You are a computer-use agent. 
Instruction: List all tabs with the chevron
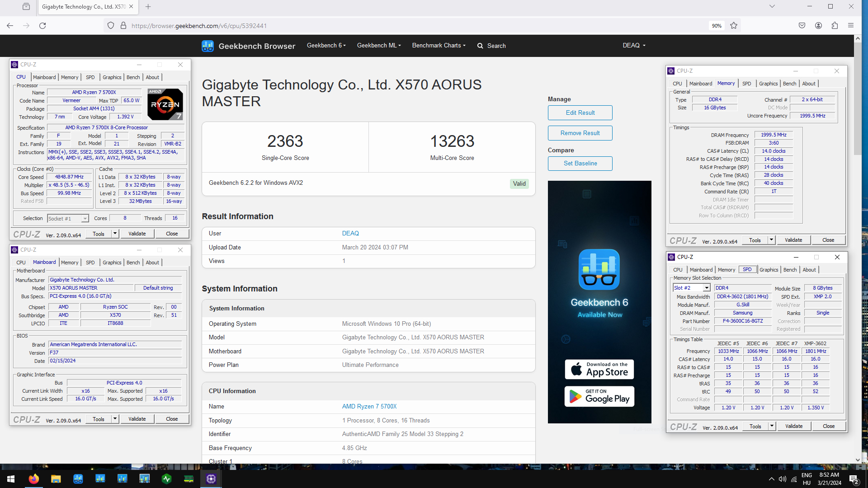[x=772, y=6]
